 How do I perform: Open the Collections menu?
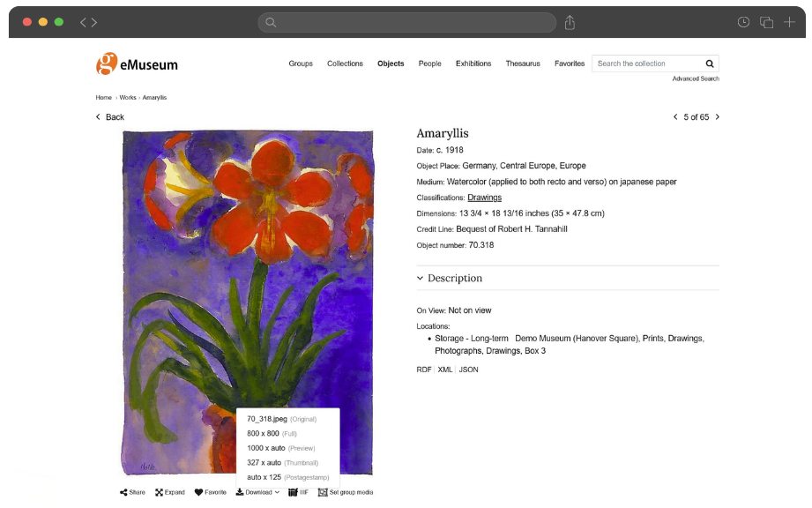click(345, 63)
